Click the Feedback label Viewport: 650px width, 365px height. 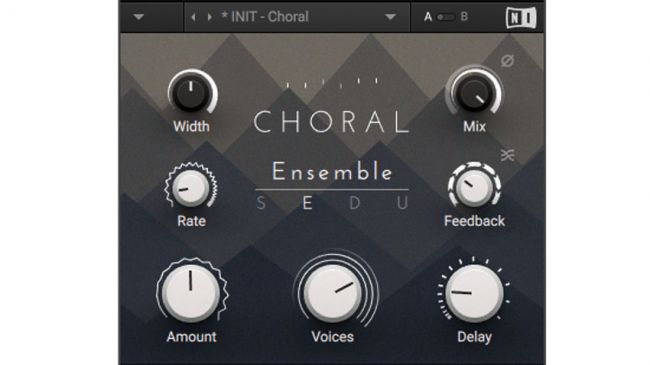(474, 221)
